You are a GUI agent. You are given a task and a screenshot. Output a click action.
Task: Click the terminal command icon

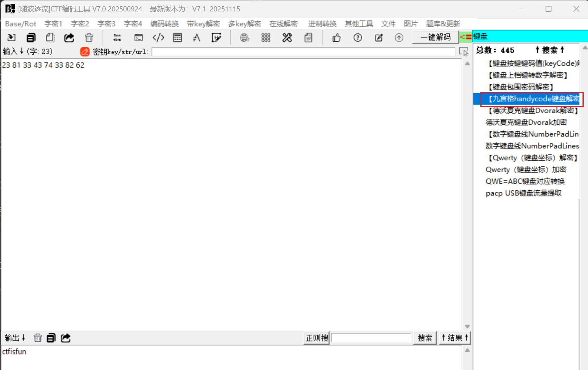(x=138, y=37)
